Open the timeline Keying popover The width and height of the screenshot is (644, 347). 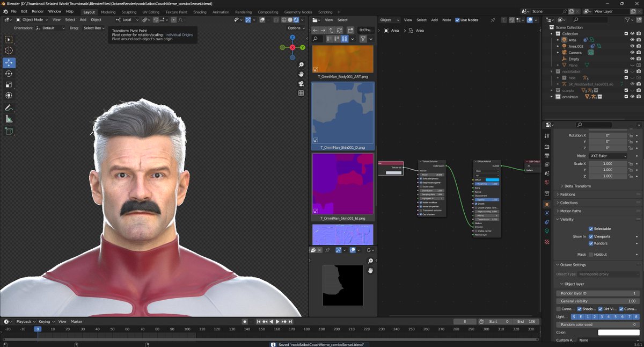coord(46,322)
